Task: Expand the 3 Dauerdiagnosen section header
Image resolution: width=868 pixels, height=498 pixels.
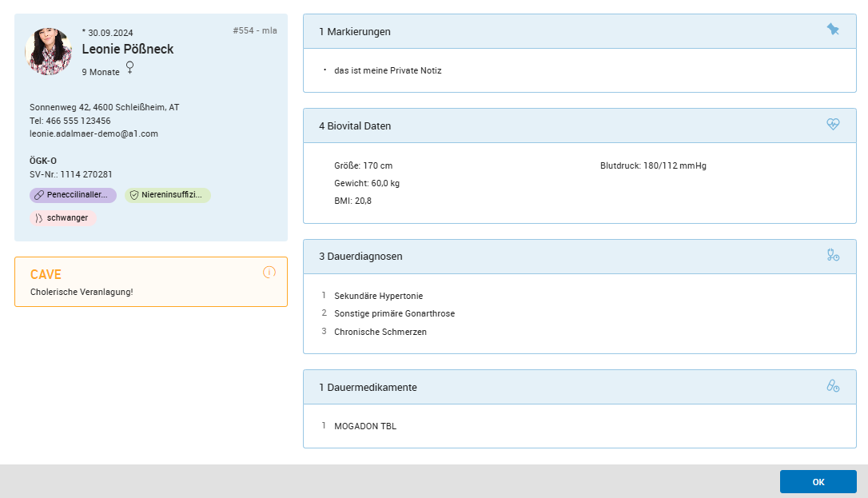Action: click(559, 257)
